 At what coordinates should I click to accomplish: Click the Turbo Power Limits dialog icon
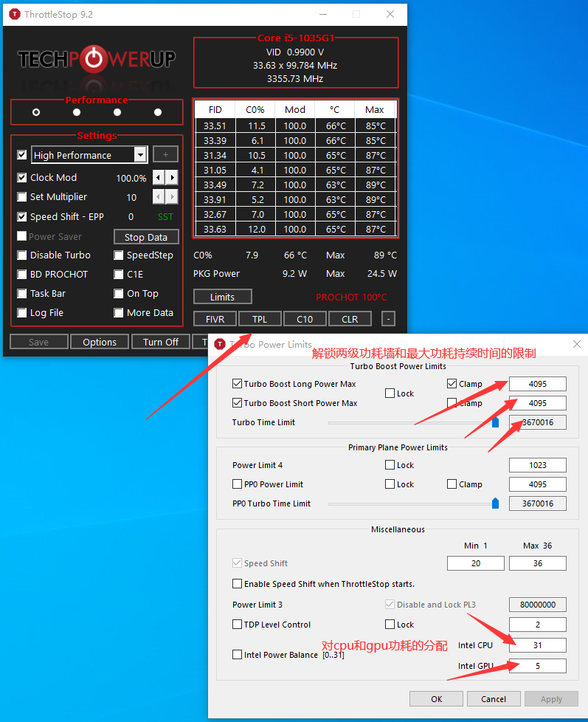click(x=220, y=344)
